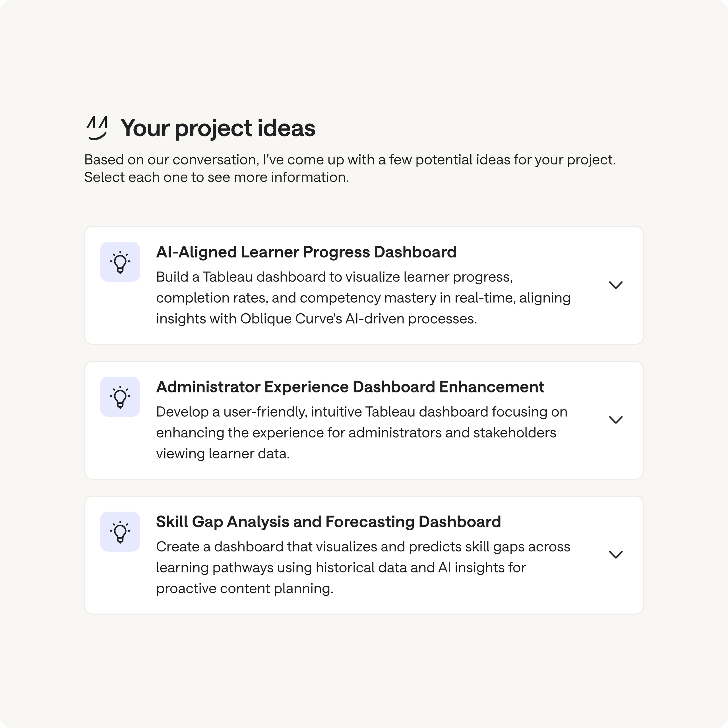Viewport: 728px width, 728px height.
Task: Expand the AI-Aligned Learner Progress Dashboard chevron
Action: [616, 285]
